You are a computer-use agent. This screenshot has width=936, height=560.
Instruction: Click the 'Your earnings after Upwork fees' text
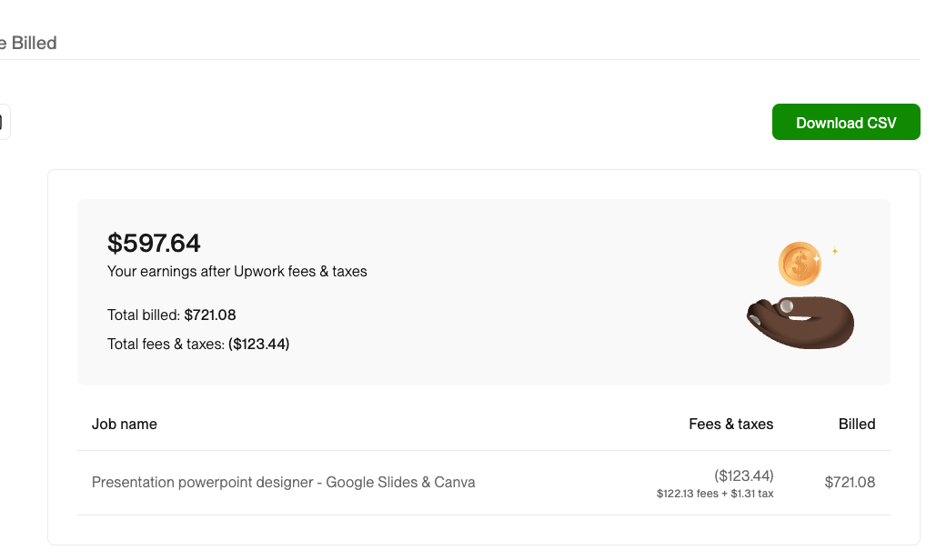[x=237, y=271]
